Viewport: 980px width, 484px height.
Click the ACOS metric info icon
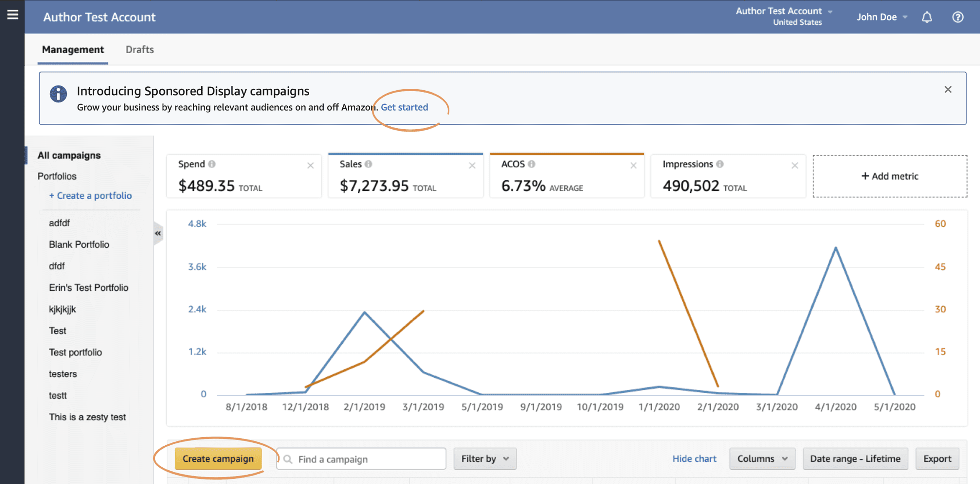(x=532, y=164)
